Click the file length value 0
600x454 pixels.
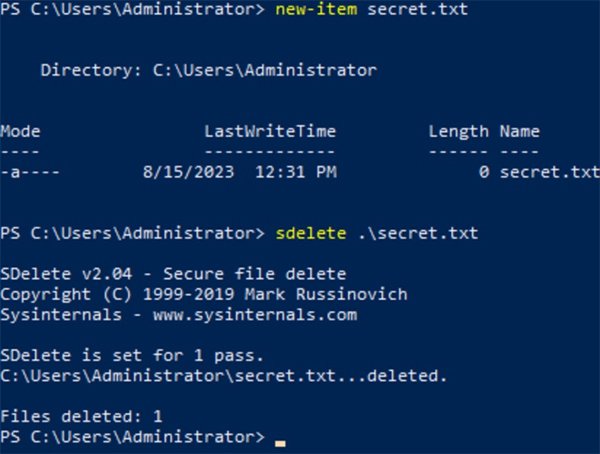pyautogui.click(x=484, y=172)
